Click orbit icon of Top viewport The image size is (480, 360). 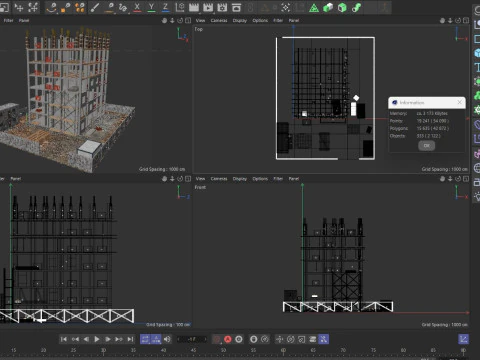(458, 21)
